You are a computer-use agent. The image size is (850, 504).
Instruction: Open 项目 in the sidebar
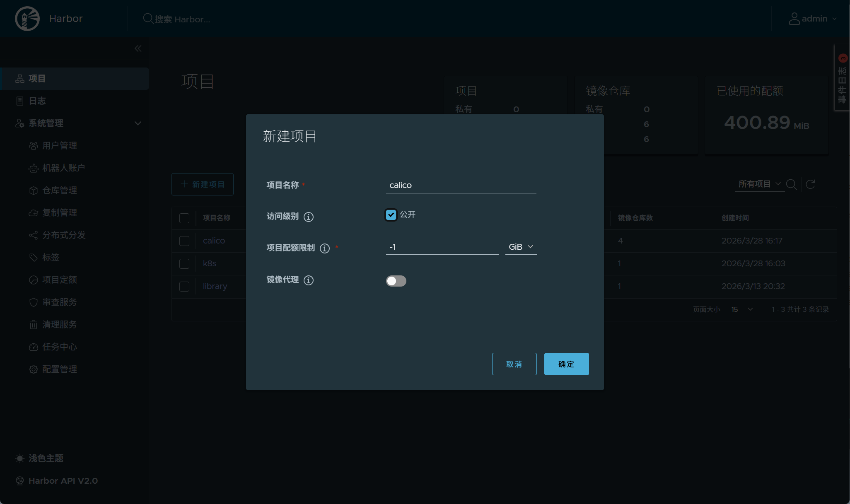[x=75, y=79]
